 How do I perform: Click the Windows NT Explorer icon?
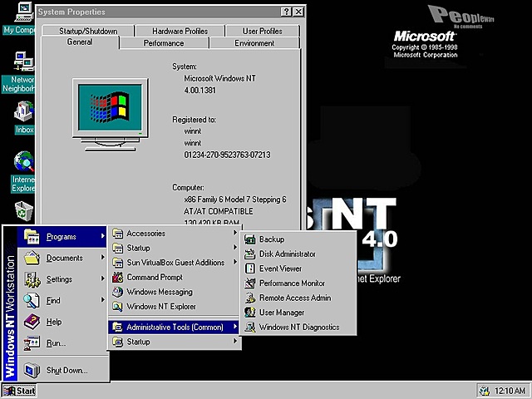117,307
